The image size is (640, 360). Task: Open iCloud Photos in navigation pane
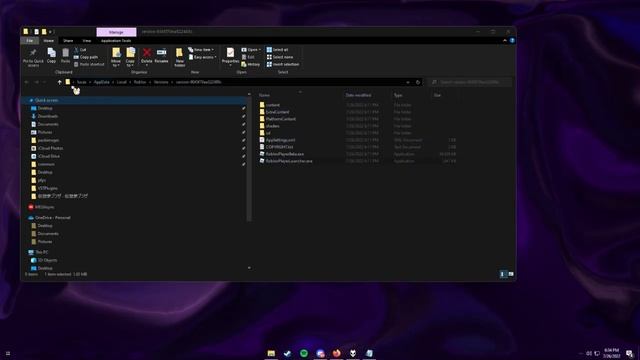(50, 148)
